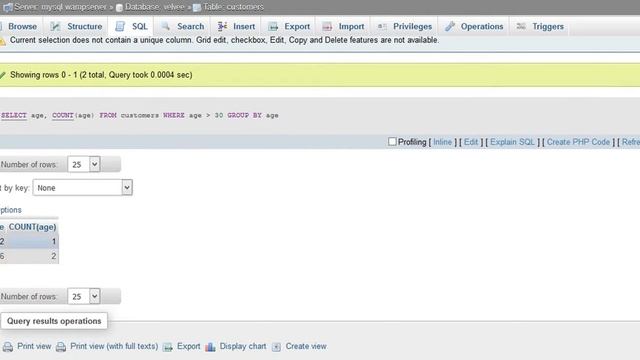Click the Refresh link
This screenshot has width=640, height=360.
631,142
